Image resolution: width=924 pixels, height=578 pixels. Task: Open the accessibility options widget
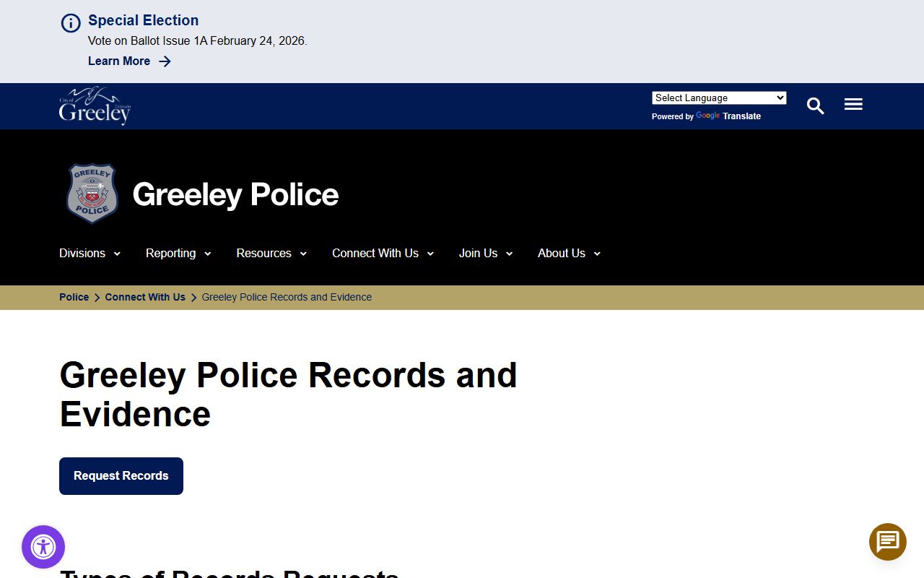(43, 547)
